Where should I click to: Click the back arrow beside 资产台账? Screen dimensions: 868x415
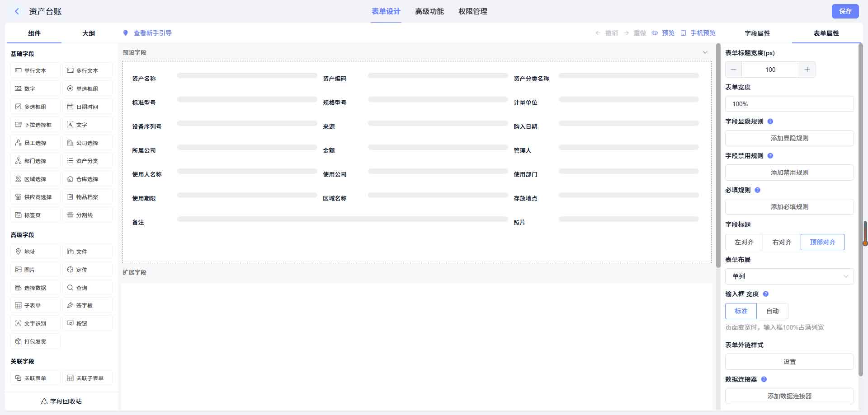[x=17, y=11]
